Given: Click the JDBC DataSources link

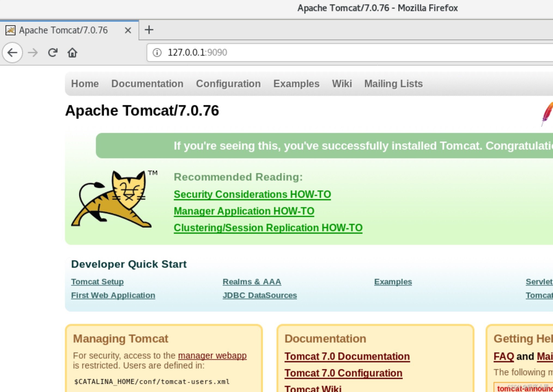Looking at the screenshot, I should (x=260, y=295).
